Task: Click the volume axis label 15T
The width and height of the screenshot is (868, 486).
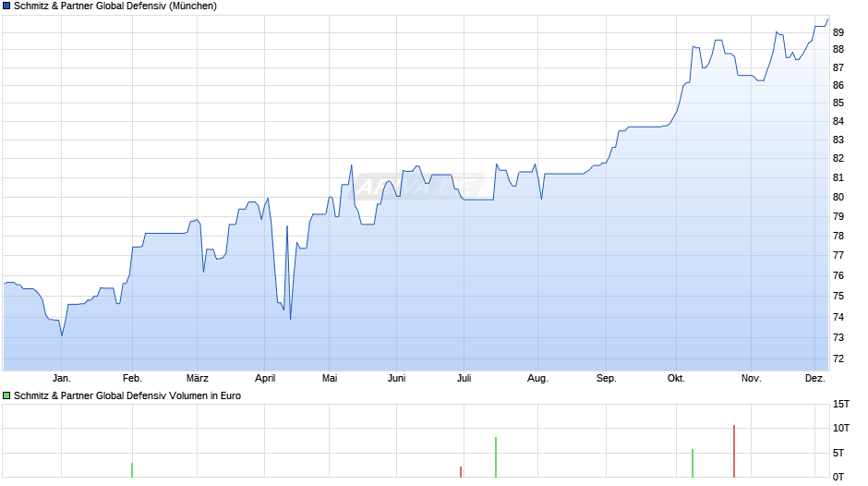Action: point(841,405)
